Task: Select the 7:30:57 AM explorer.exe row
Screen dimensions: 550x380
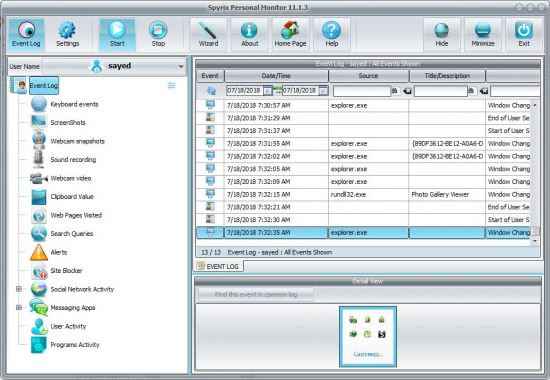Action: (x=363, y=105)
